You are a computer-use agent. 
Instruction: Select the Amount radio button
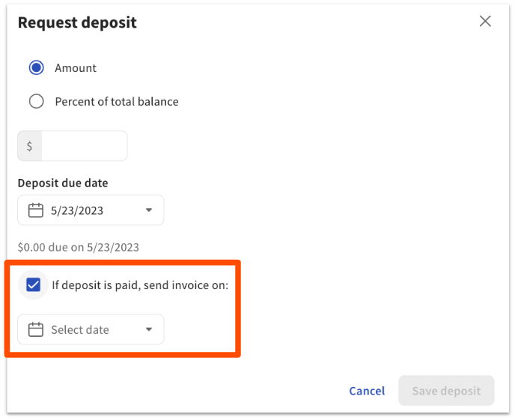36,68
